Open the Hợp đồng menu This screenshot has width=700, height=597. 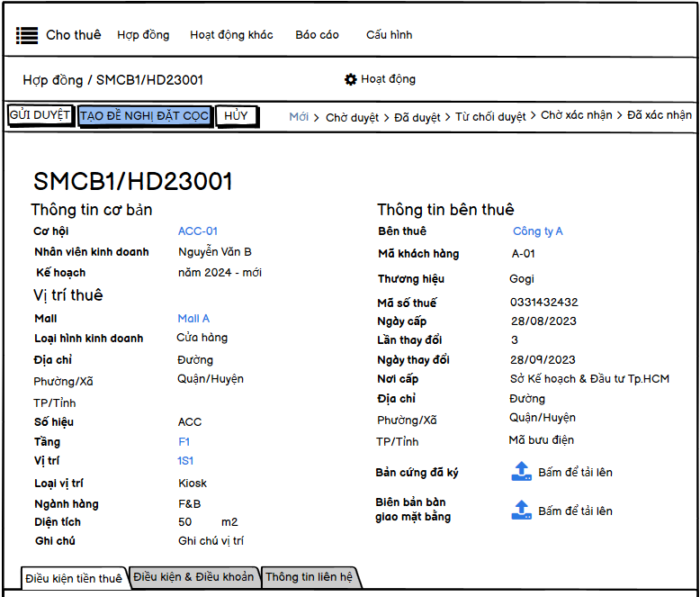pyautogui.click(x=143, y=35)
